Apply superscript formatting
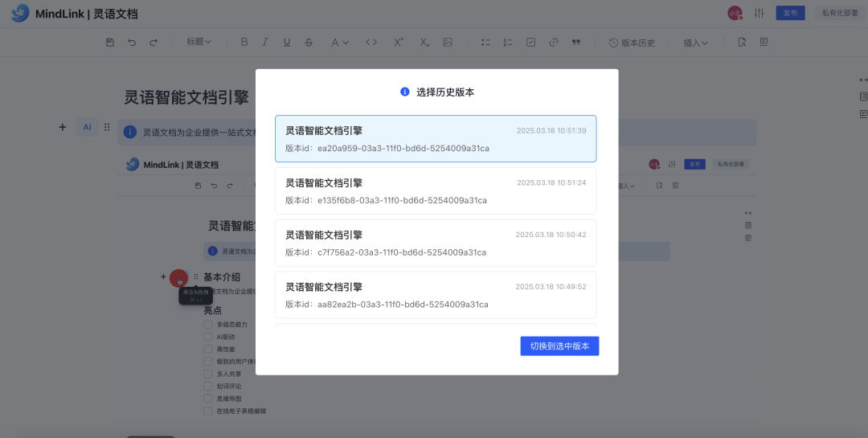868x438 pixels. 399,42
